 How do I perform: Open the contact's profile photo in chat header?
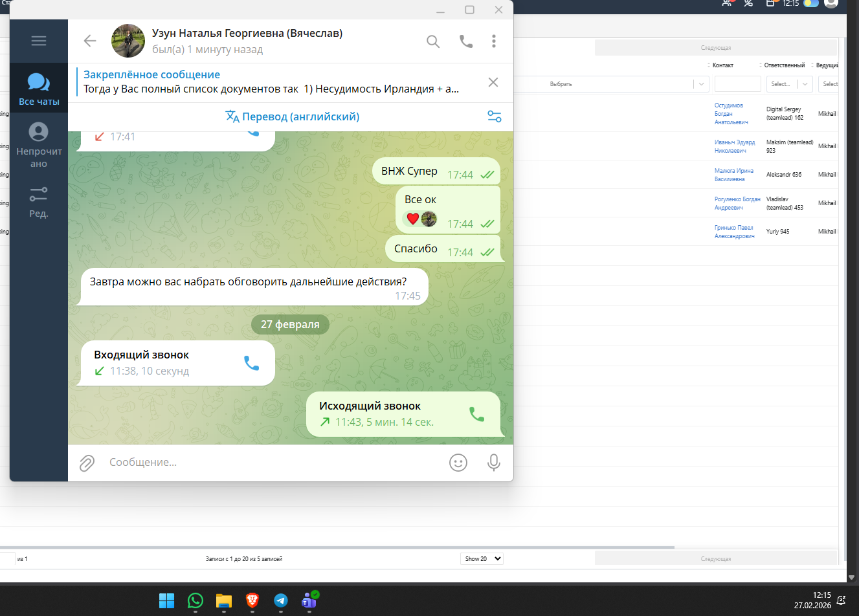[128, 41]
